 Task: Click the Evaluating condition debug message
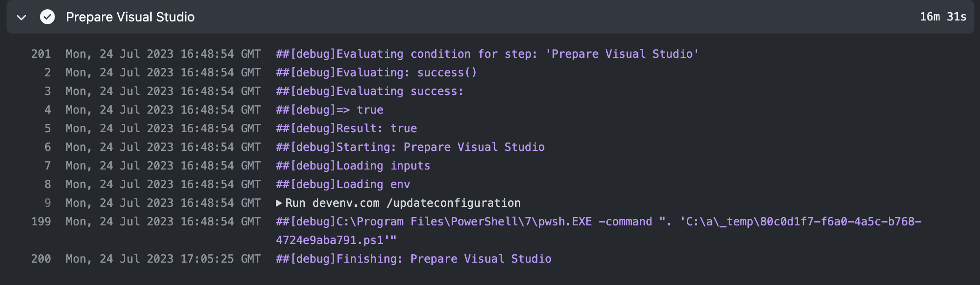[486, 54]
